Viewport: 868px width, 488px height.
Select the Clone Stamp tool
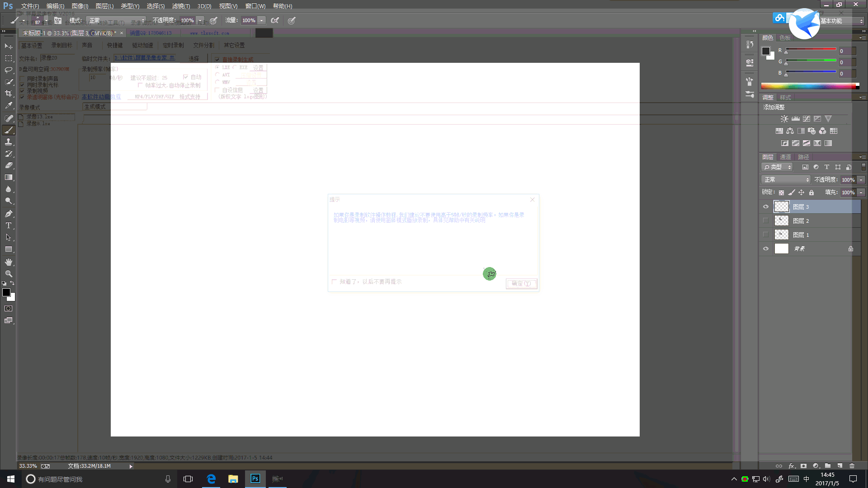[9, 142]
